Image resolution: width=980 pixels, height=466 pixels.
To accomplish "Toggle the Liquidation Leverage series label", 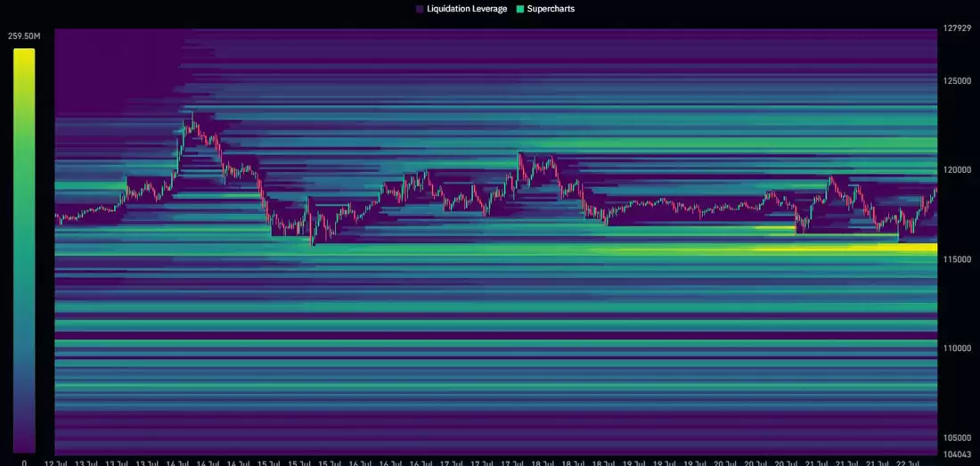I will pos(467,9).
